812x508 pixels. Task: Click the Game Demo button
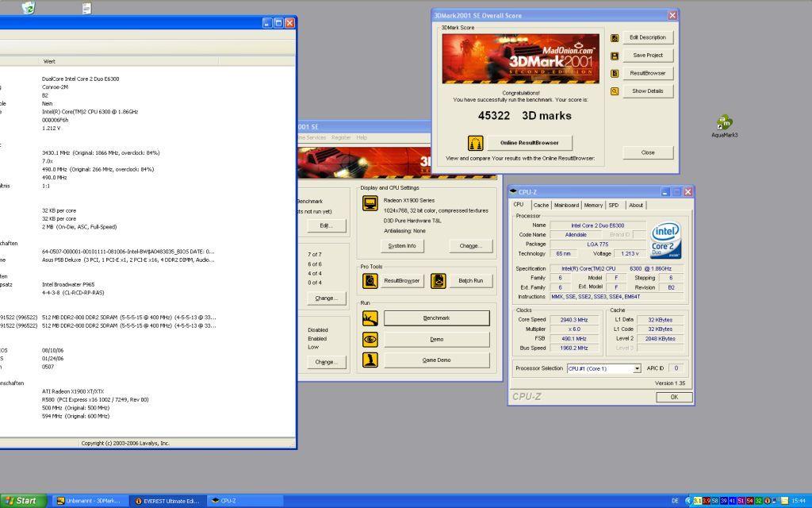coord(437,360)
